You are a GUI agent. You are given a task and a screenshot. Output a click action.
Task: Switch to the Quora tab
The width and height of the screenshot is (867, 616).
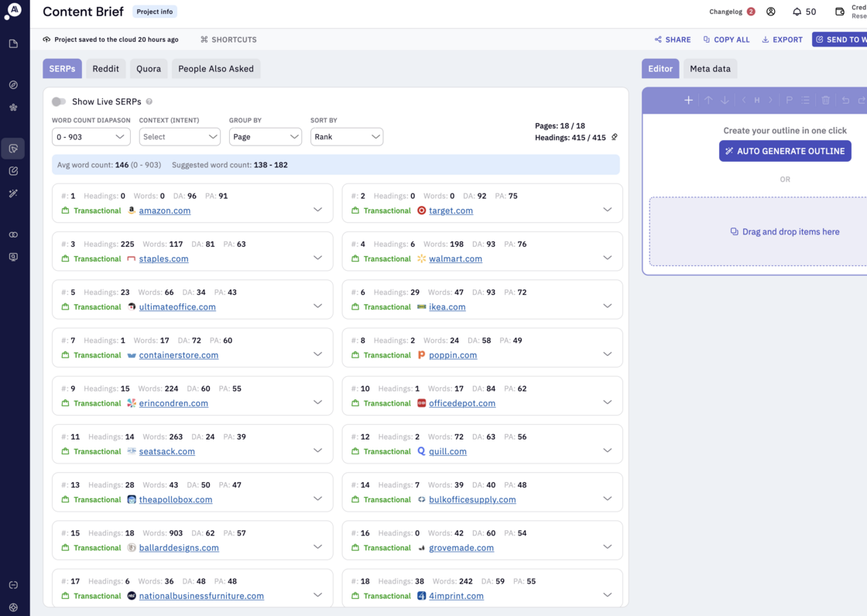click(149, 69)
